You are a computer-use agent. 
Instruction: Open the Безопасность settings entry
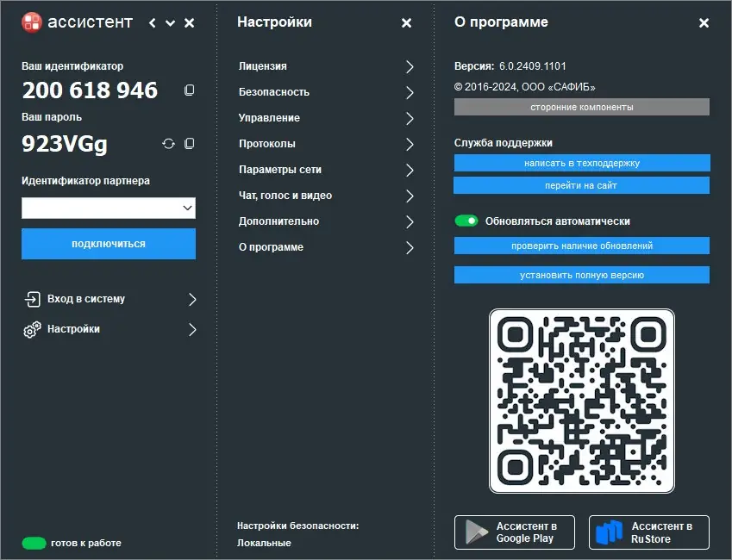coord(411,92)
